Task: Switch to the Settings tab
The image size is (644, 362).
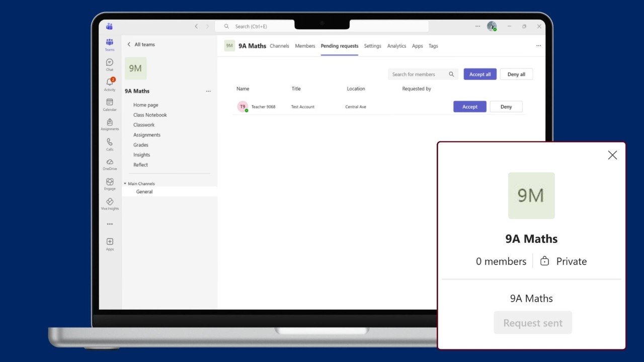Action: point(372,46)
